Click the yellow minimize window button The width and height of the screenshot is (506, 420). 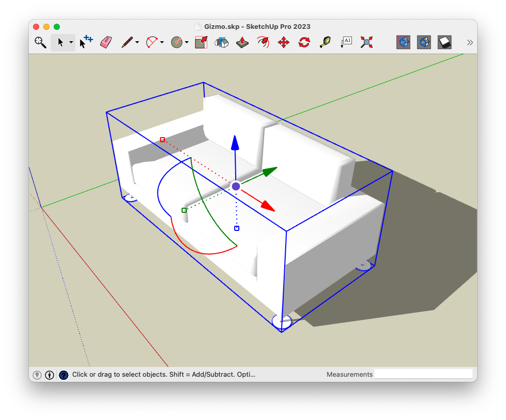coord(46,27)
